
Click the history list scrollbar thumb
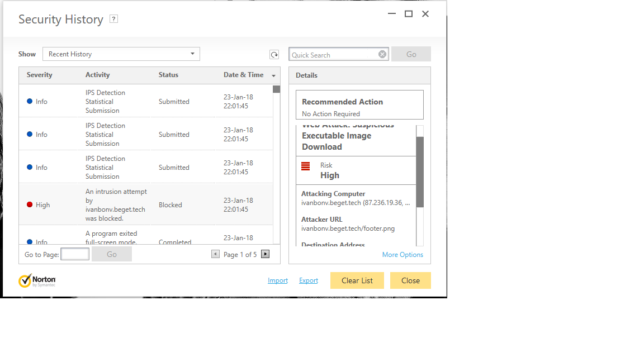(276, 89)
